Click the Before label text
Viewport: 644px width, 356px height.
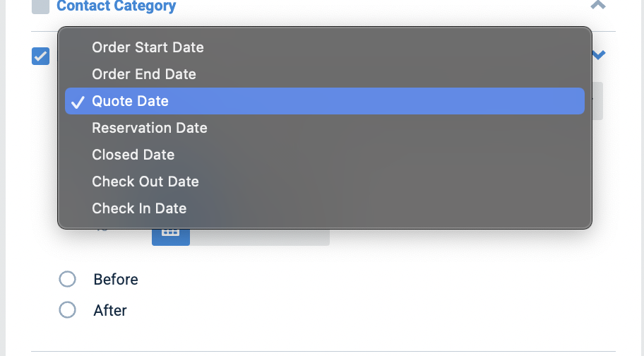click(x=116, y=280)
